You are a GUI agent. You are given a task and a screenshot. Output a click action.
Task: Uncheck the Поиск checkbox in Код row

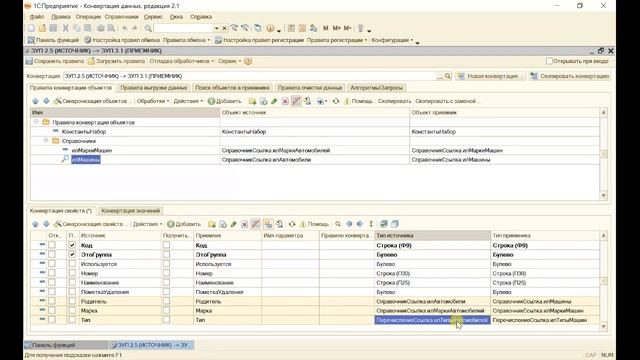click(x=72, y=245)
